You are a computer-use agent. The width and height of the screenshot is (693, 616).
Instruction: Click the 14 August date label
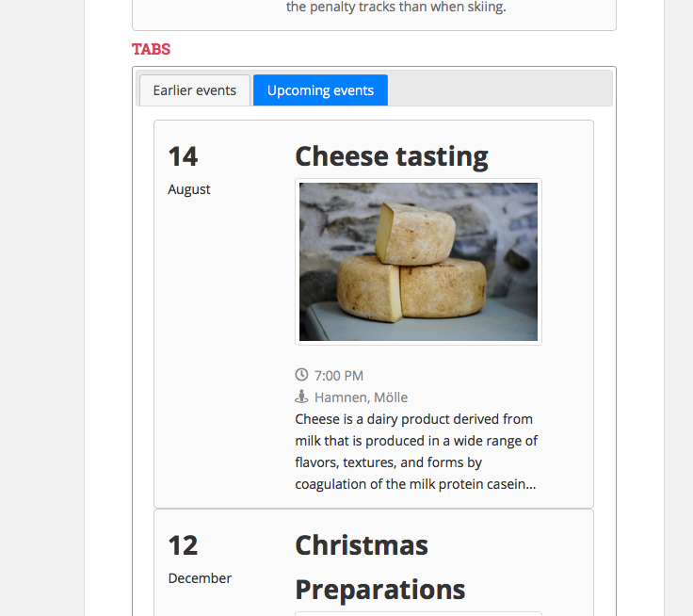[x=189, y=170]
